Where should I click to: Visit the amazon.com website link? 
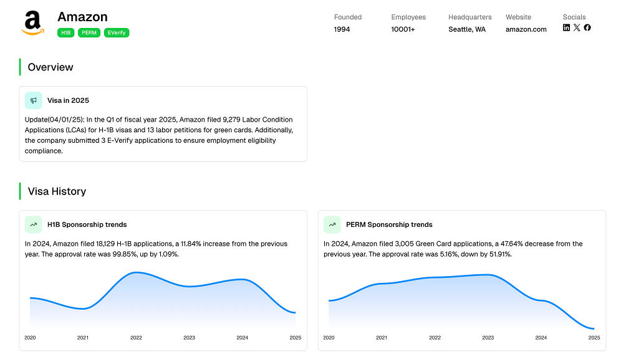pyautogui.click(x=526, y=29)
